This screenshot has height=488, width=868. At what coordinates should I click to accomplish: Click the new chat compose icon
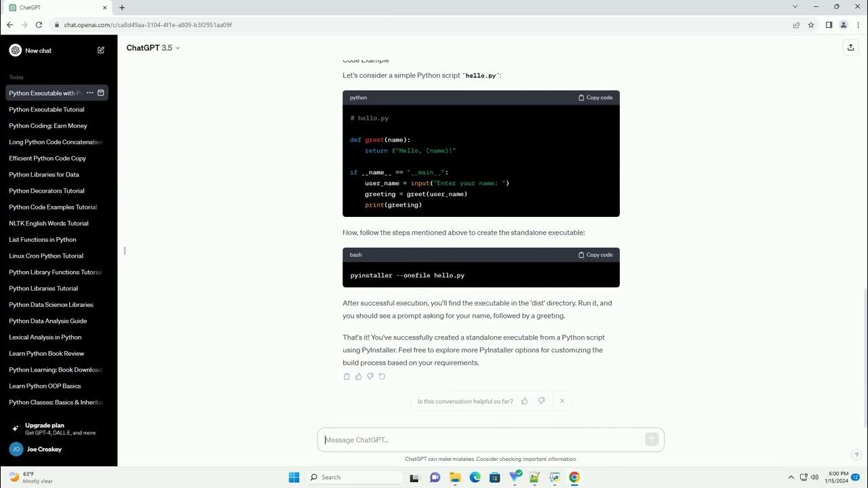101,50
